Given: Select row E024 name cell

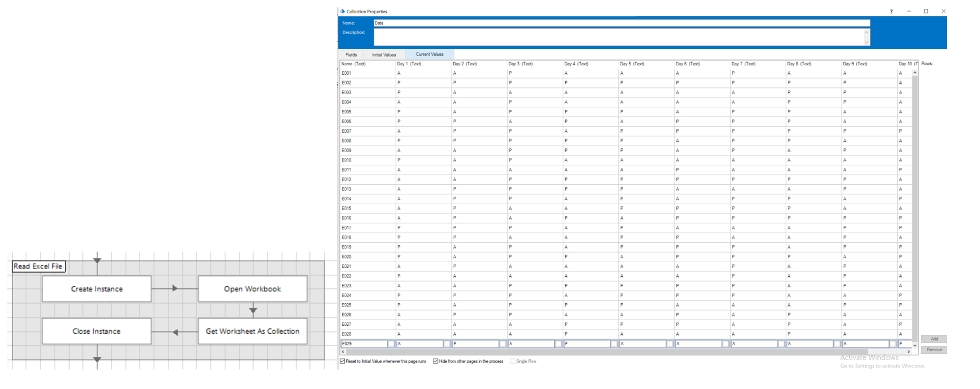Looking at the screenshot, I should pyautogui.click(x=367, y=296).
